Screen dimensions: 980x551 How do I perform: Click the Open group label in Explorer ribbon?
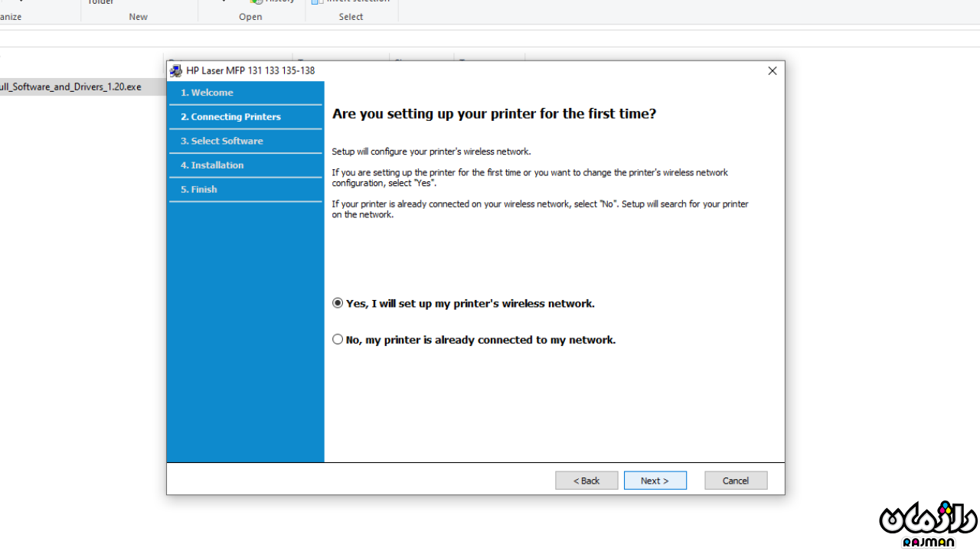click(250, 17)
